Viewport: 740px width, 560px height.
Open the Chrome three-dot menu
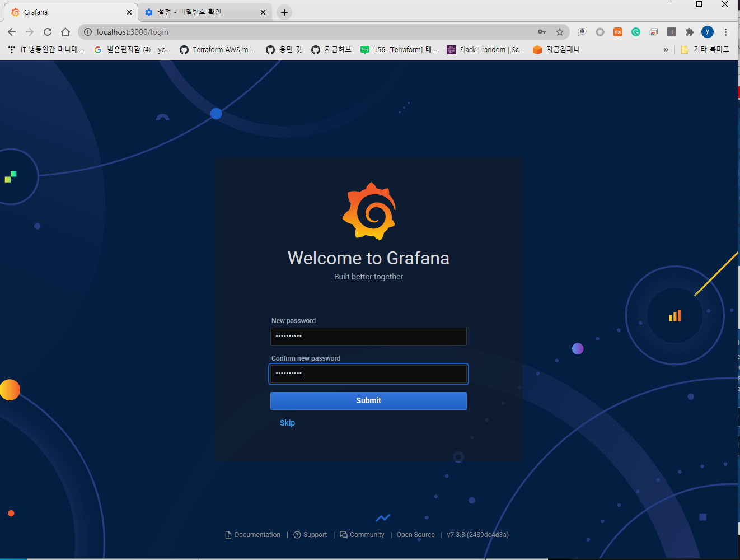725,32
